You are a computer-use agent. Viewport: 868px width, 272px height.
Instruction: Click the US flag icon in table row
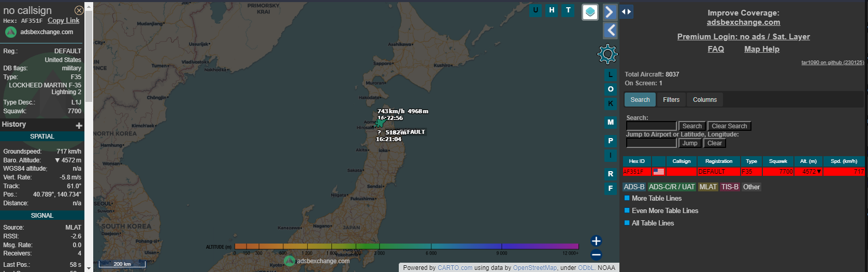point(659,172)
